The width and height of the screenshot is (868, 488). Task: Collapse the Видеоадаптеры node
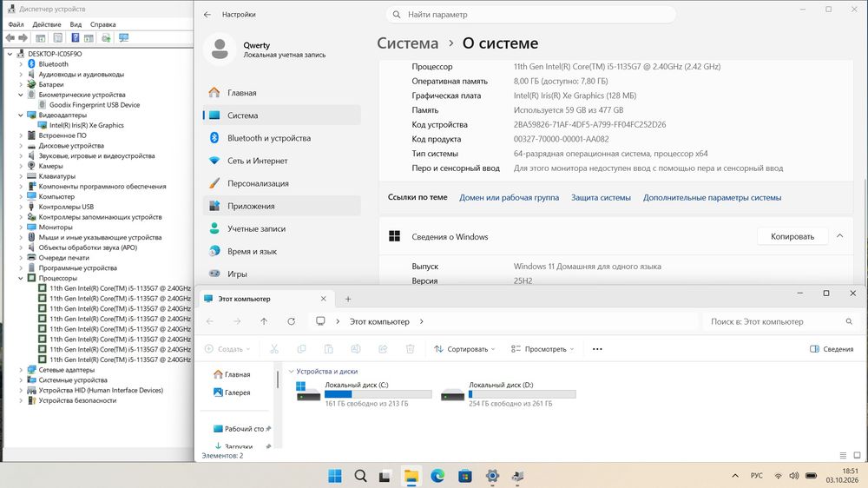(21, 115)
